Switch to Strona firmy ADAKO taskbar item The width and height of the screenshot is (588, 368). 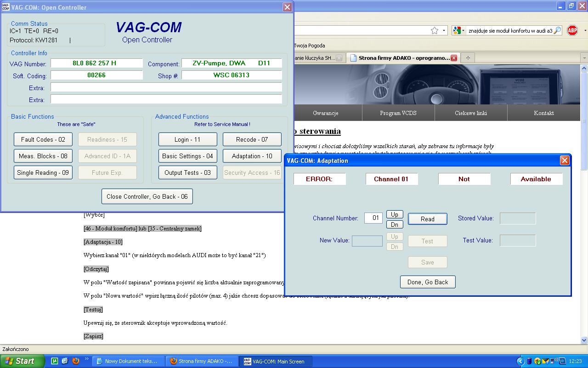(202, 361)
